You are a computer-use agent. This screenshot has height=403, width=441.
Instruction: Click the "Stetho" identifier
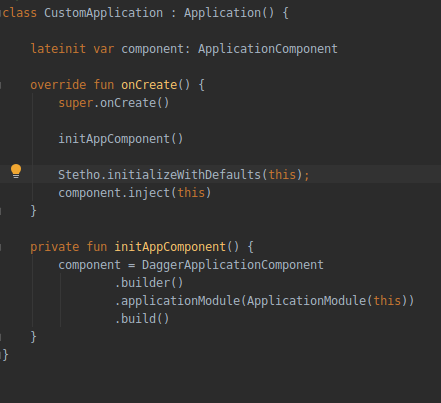pos(79,175)
